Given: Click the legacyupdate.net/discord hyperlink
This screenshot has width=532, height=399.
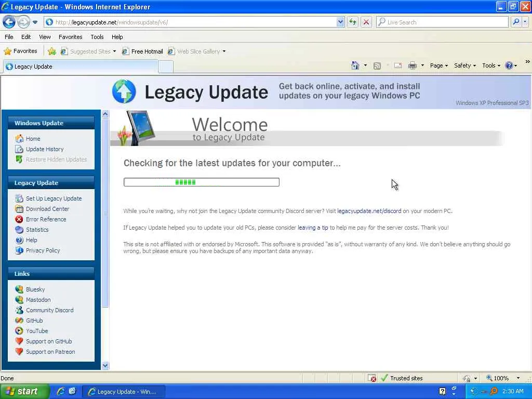Looking at the screenshot, I should click(369, 211).
